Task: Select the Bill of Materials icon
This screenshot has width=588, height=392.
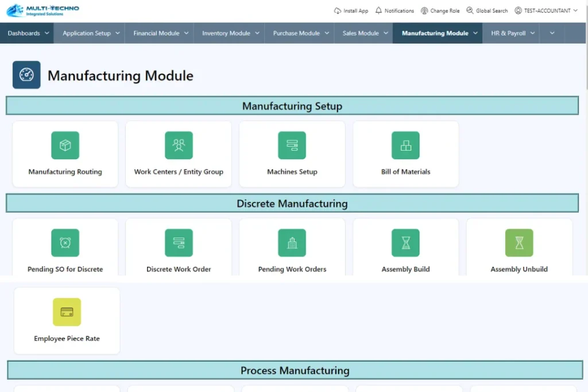Action: pos(405,145)
